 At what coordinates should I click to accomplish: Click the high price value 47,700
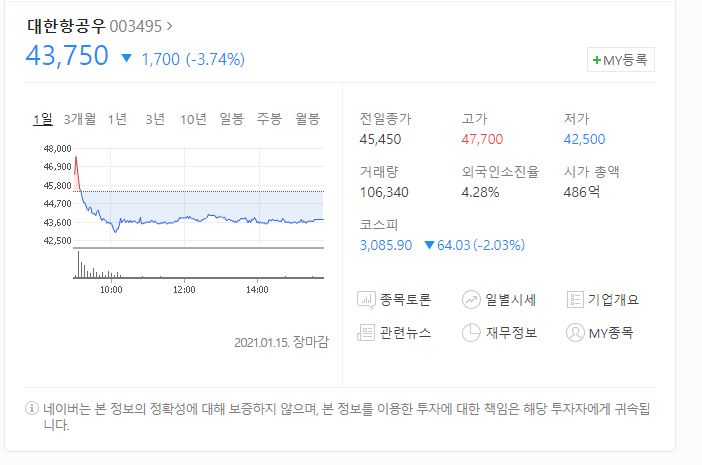click(x=482, y=139)
